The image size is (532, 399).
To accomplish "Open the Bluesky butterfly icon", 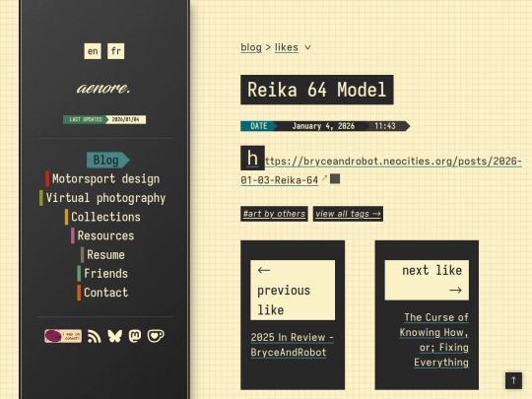I will pos(114,336).
